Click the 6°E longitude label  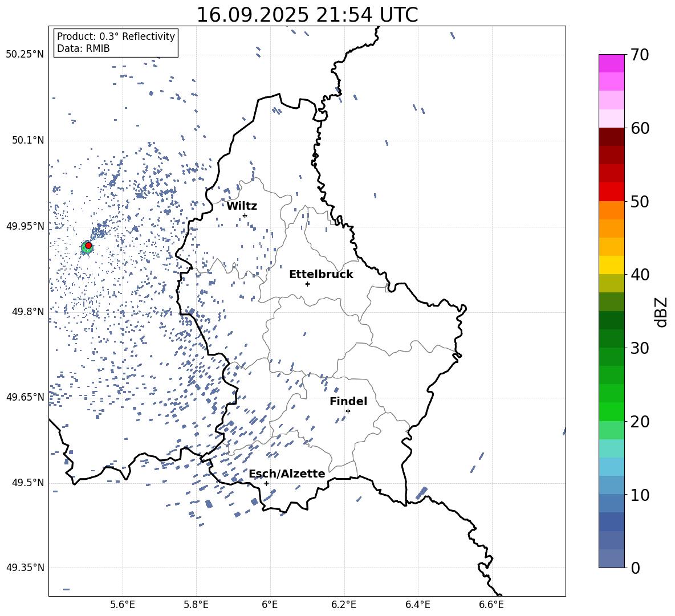(x=270, y=605)
